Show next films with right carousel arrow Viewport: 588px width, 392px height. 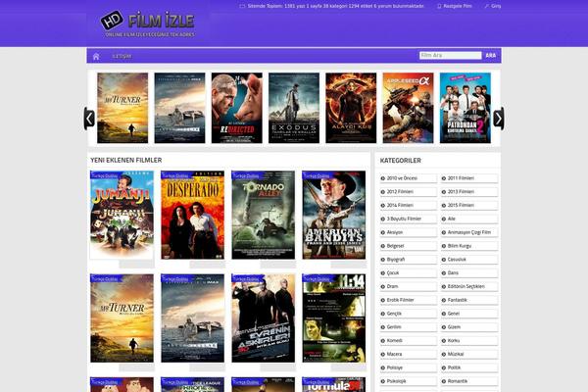pos(499,119)
